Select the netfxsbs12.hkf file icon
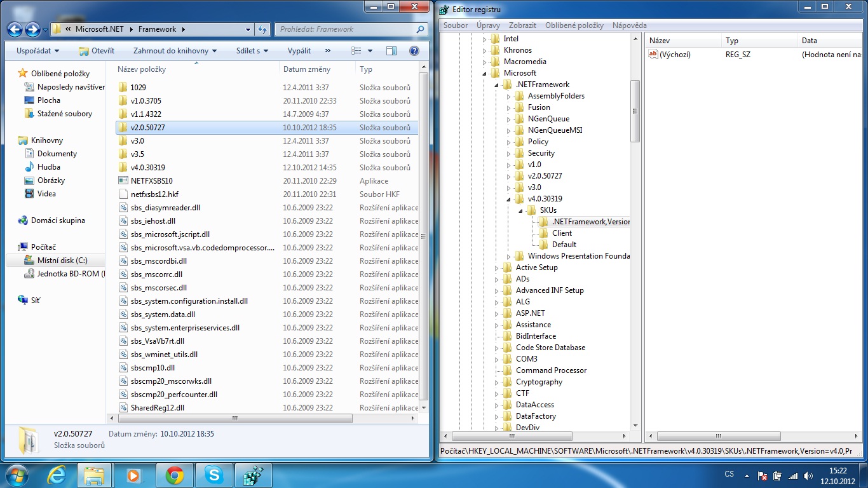 (123, 194)
